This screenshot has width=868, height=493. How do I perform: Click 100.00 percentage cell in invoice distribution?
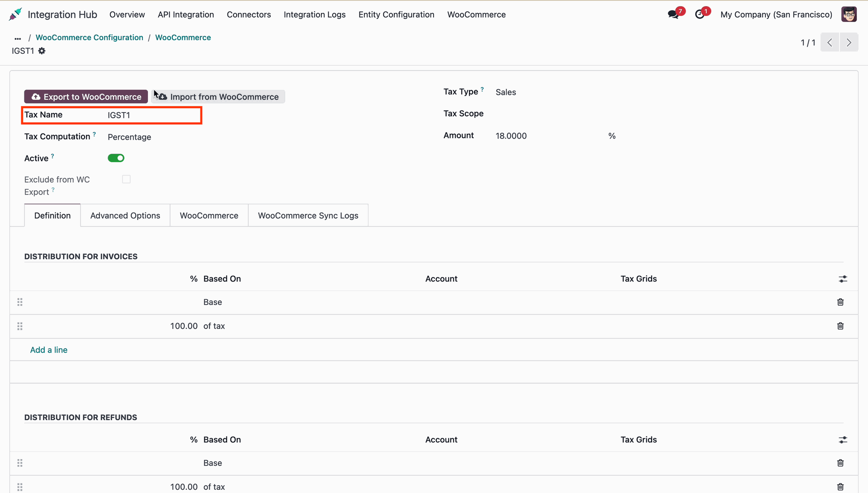click(x=184, y=326)
